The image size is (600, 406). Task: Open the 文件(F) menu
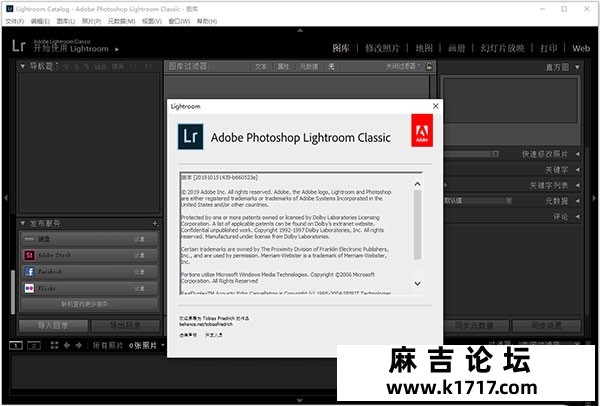pos(15,21)
